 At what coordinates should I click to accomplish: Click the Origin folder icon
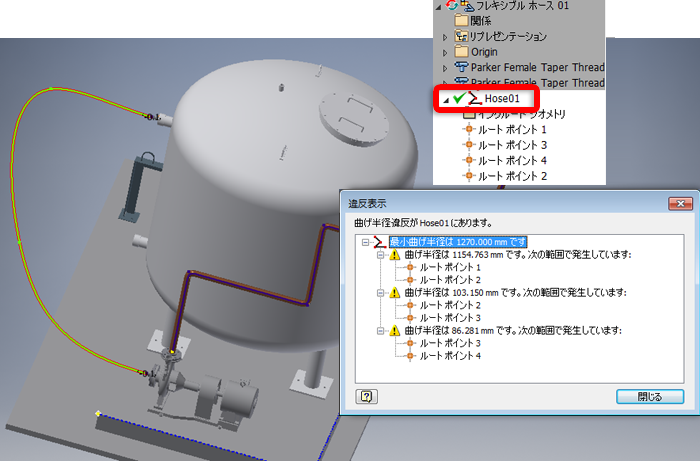[461, 51]
